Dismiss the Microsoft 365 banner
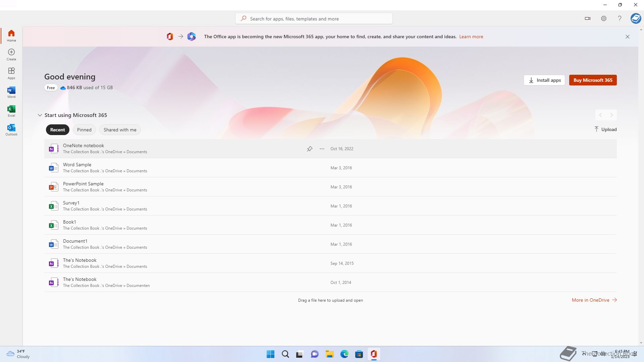Image resolution: width=644 pixels, height=362 pixels. click(628, 37)
